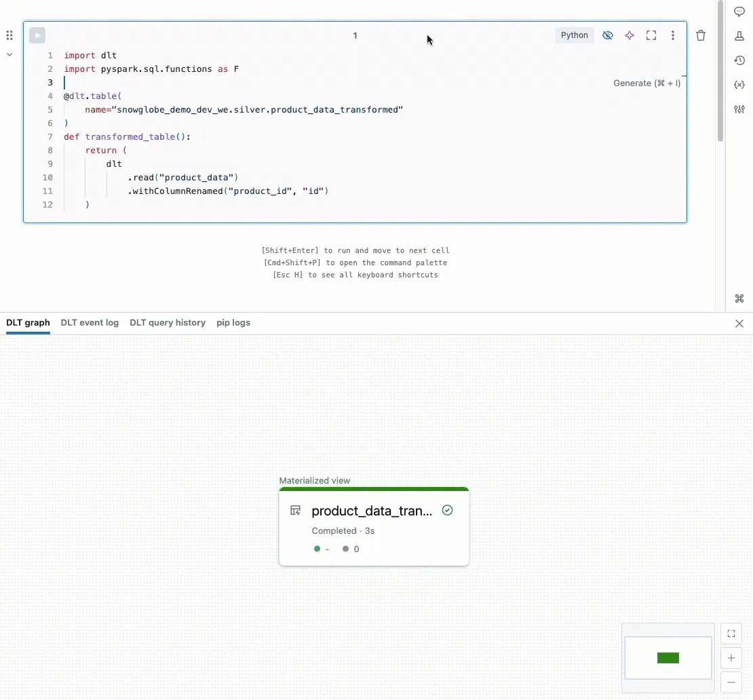Open the cell kebab menu

pos(673,35)
